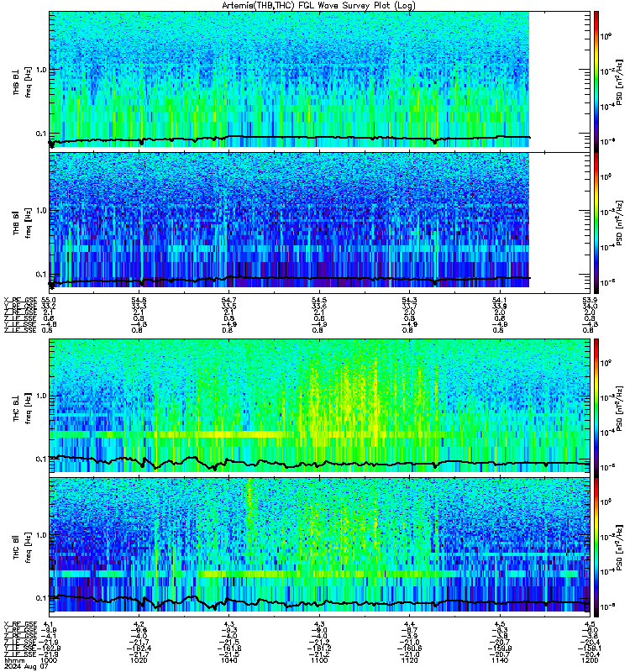Select the 'THC B⊥ freq [Hz]' axis label
630x672 pixels.
(x=22, y=408)
